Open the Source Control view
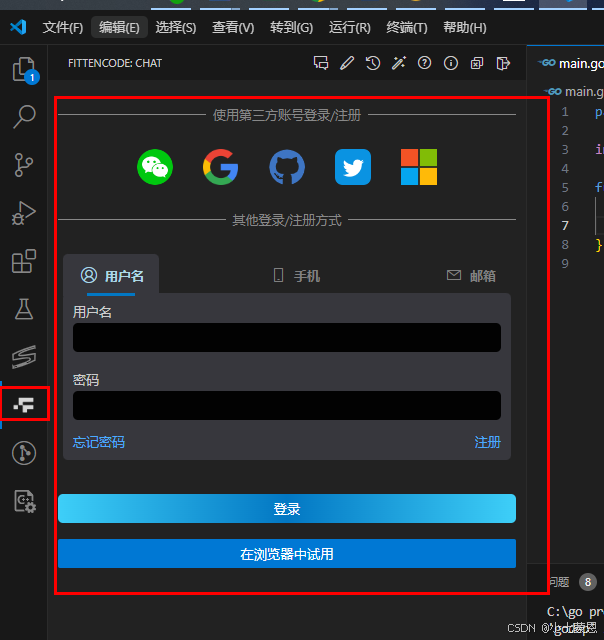This screenshot has height=640, width=604. (x=24, y=165)
